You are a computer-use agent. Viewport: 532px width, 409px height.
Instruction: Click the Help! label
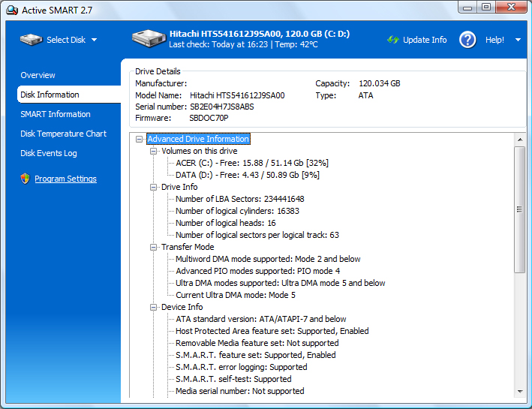point(494,40)
